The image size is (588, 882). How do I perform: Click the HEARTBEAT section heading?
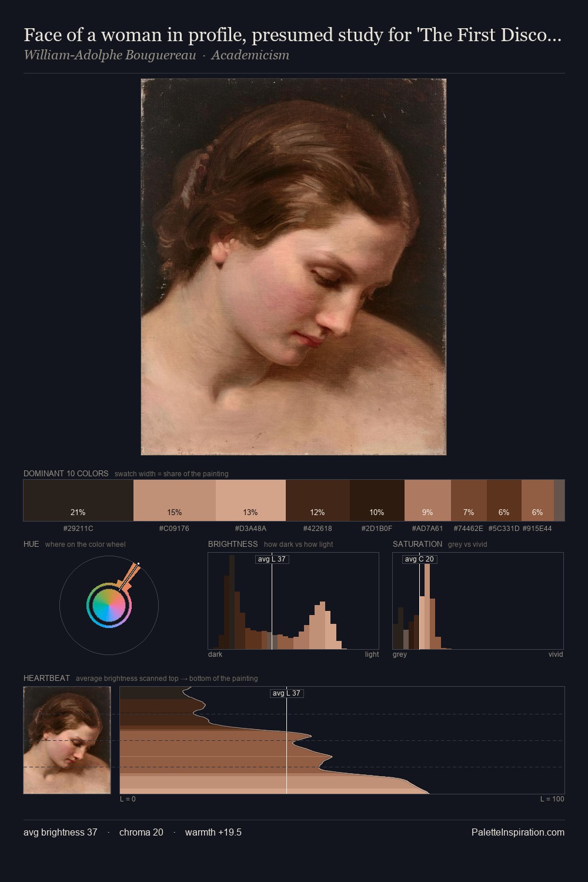point(46,678)
